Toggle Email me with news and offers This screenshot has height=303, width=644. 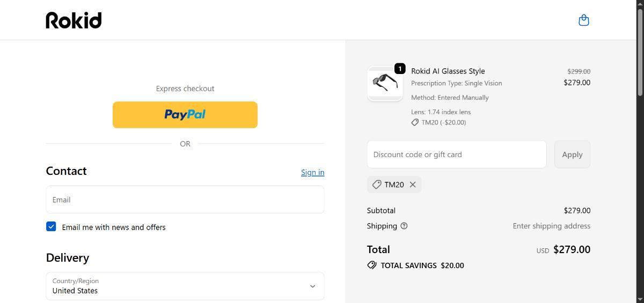point(51,227)
